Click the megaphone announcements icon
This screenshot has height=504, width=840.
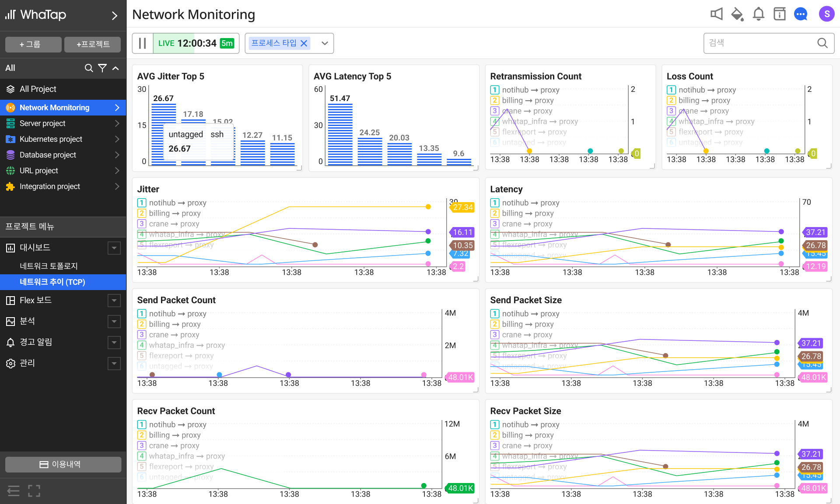[716, 14]
